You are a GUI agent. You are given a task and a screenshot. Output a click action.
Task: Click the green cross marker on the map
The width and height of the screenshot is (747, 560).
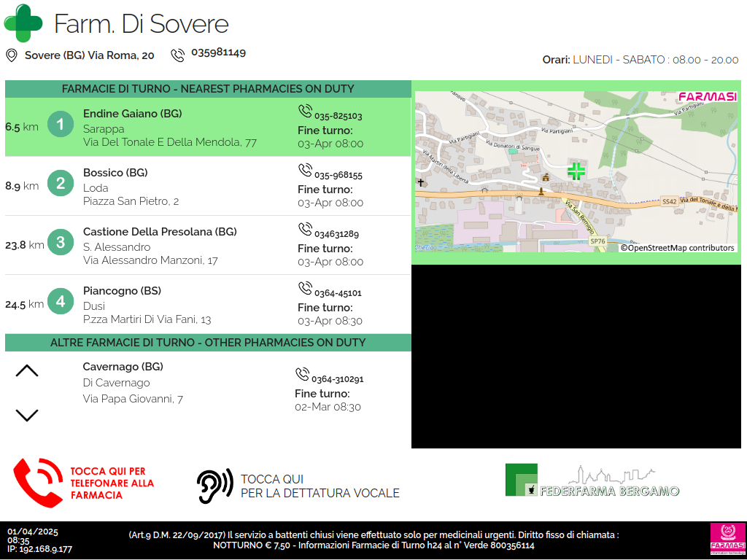[576, 171]
